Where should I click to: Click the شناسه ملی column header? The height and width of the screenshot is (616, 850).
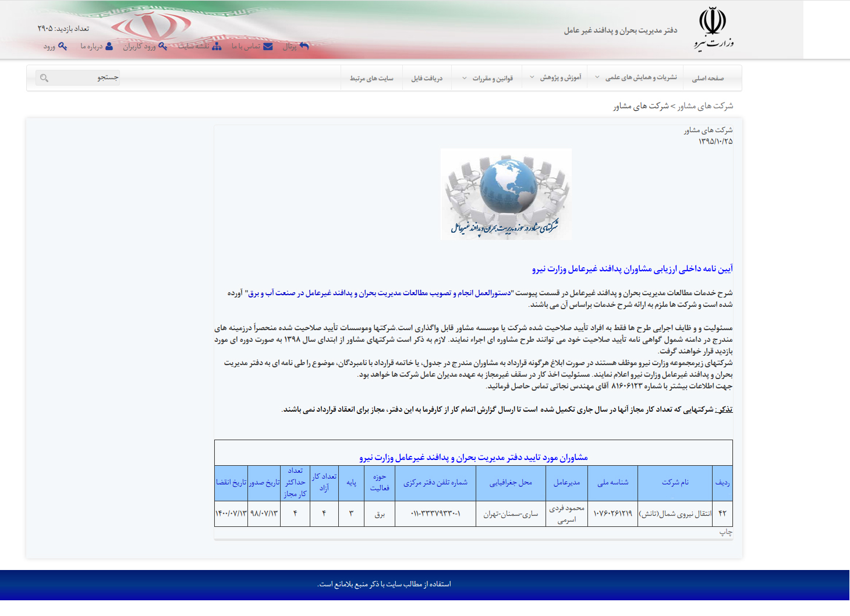click(613, 483)
